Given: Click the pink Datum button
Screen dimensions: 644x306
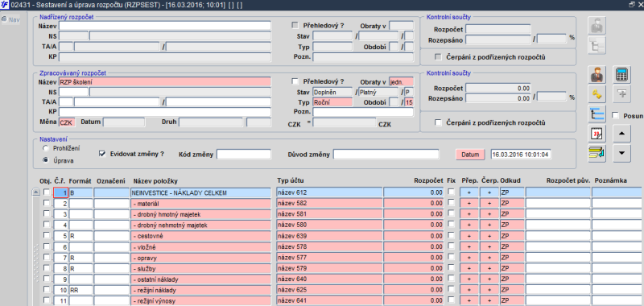Looking at the screenshot, I should (470, 155).
